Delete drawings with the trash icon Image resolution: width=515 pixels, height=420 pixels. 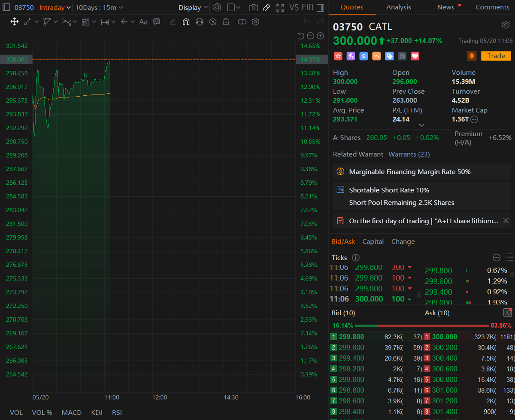226,21
